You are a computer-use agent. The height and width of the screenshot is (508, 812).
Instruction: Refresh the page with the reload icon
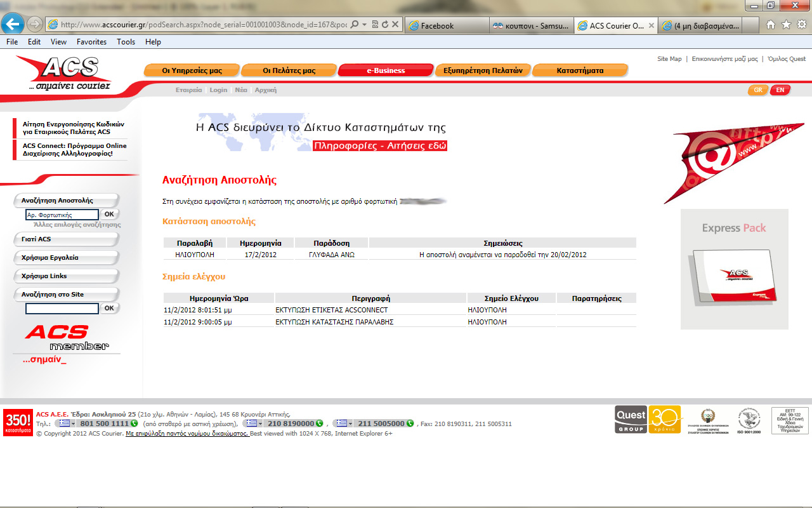click(x=385, y=24)
